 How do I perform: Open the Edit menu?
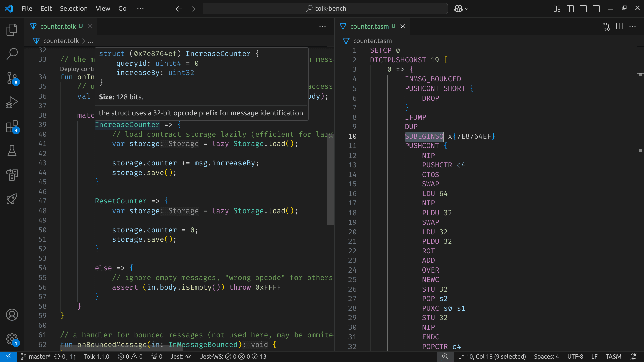pyautogui.click(x=46, y=8)
